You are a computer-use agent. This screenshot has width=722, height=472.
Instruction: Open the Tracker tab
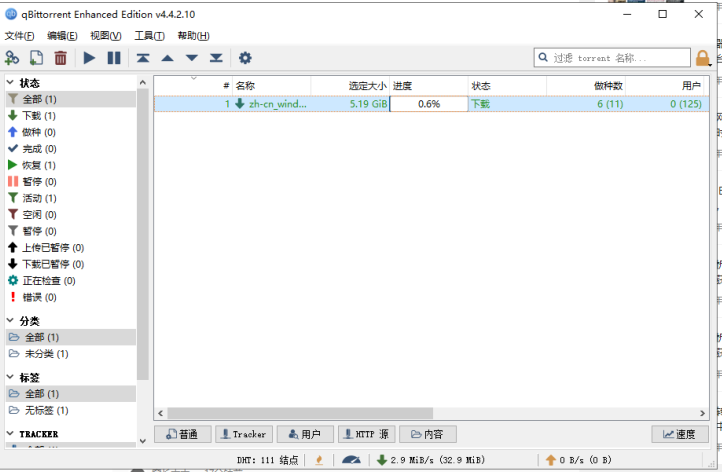coord(244,434)
